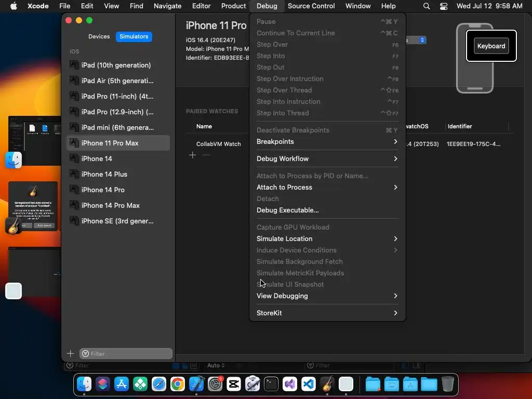Add a paired watch with the plus button
Image resolution: width=532 pixels, height=399 pixels.
click(x=192, y=155)
